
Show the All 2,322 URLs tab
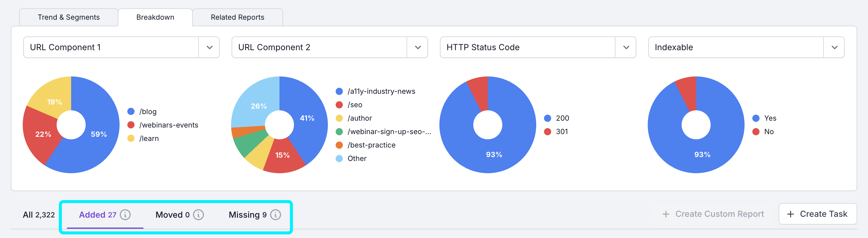click(39, 214)
